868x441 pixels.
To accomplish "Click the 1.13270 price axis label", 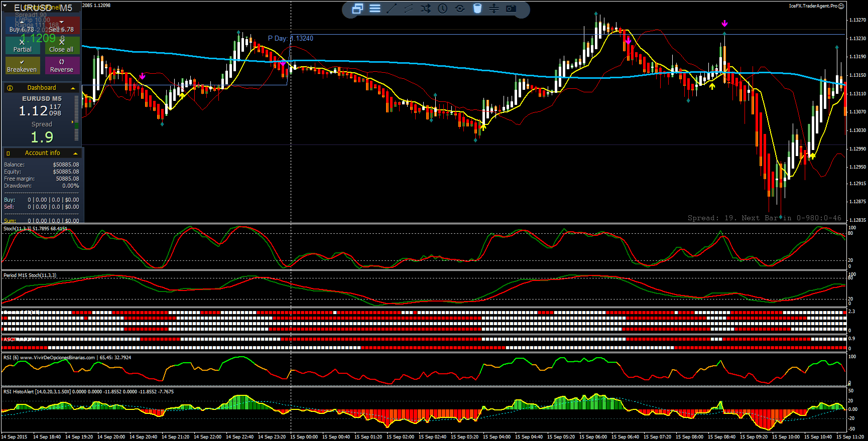I will point(857,20).
